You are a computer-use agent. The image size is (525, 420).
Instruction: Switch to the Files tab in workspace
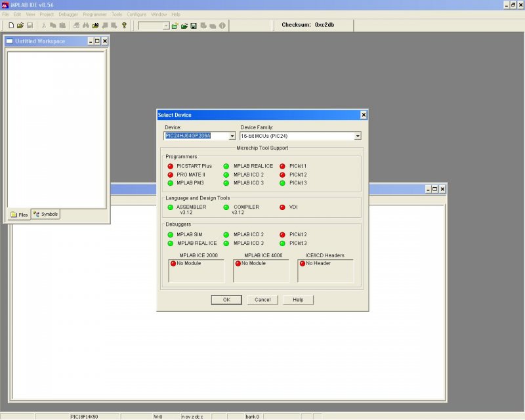pyautogui.click(x=19, y=215)
